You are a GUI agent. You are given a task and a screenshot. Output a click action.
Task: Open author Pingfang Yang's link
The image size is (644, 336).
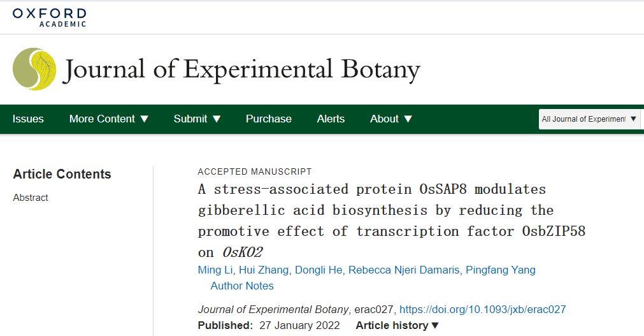[x=501, y=270]
